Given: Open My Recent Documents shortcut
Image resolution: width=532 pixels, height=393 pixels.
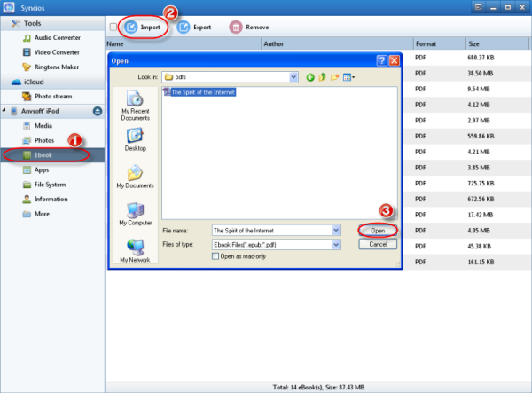Looking at the screenshot, I should pos(135,106).
